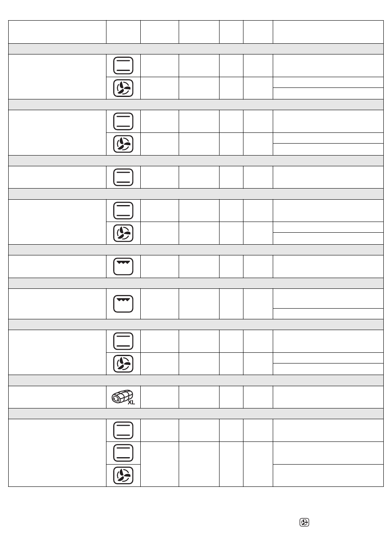This screenshot has width=392, height=557.
Task: Click the conventional heat icon in the second table section
Action: (123, 121)
